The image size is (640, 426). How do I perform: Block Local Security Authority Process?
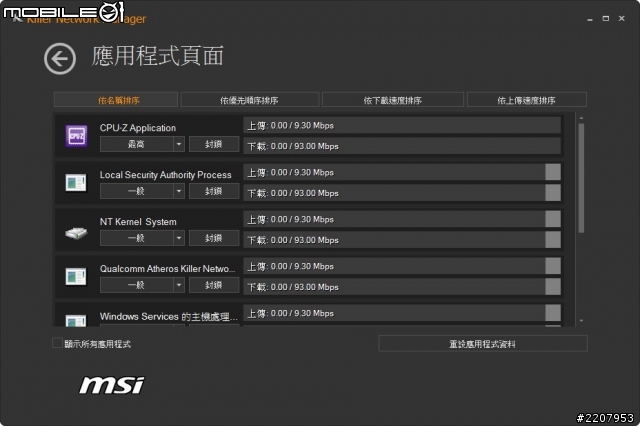214,191
